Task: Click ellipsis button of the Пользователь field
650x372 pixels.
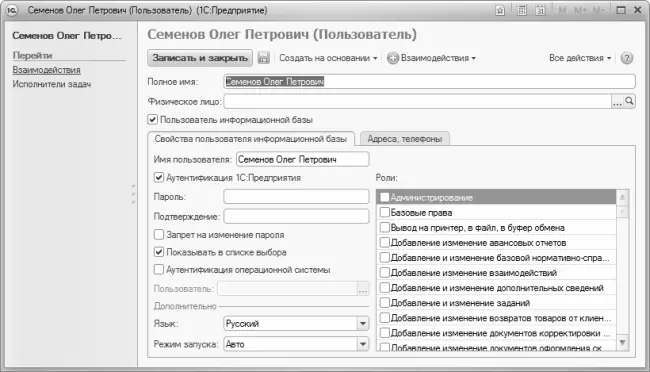Action: (363, 289)
